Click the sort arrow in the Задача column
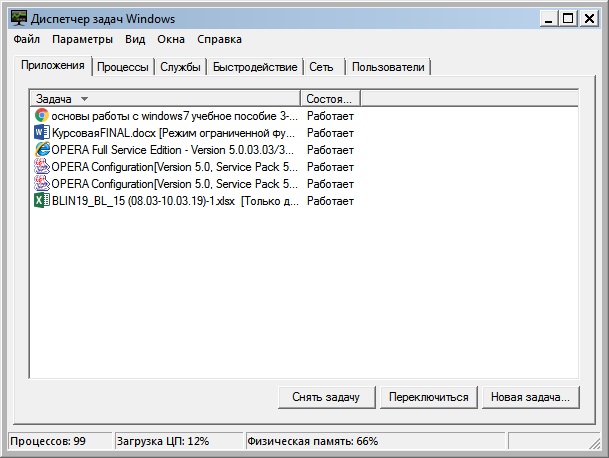This screenshot has height=458, width=609. pos(84,99)
